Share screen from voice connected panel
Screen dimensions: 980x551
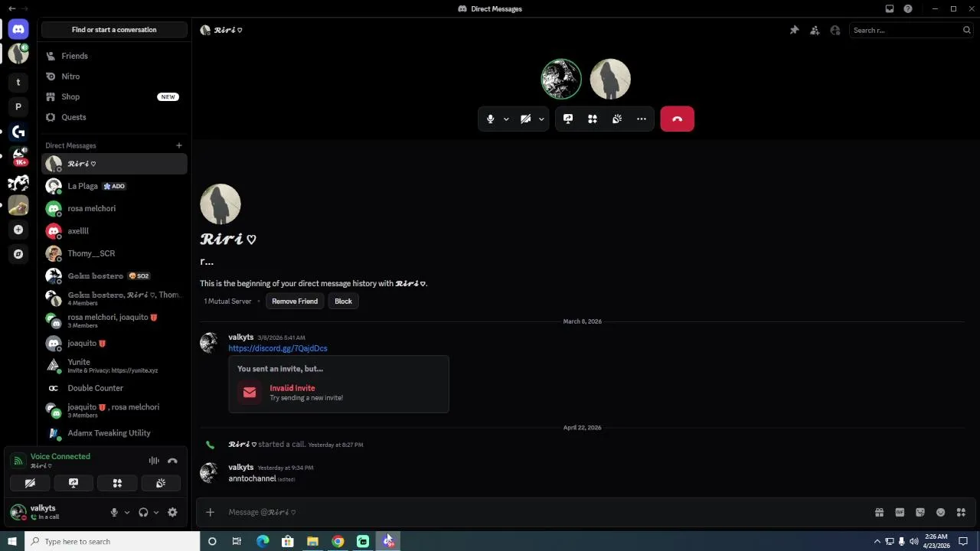click(x=73, y=483)
